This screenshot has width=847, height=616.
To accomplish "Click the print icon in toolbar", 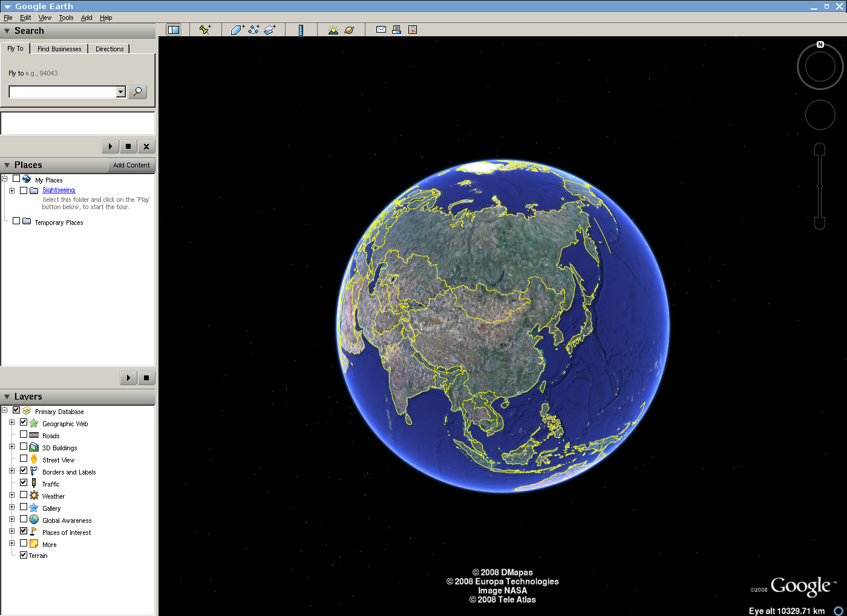I will 396,30.
